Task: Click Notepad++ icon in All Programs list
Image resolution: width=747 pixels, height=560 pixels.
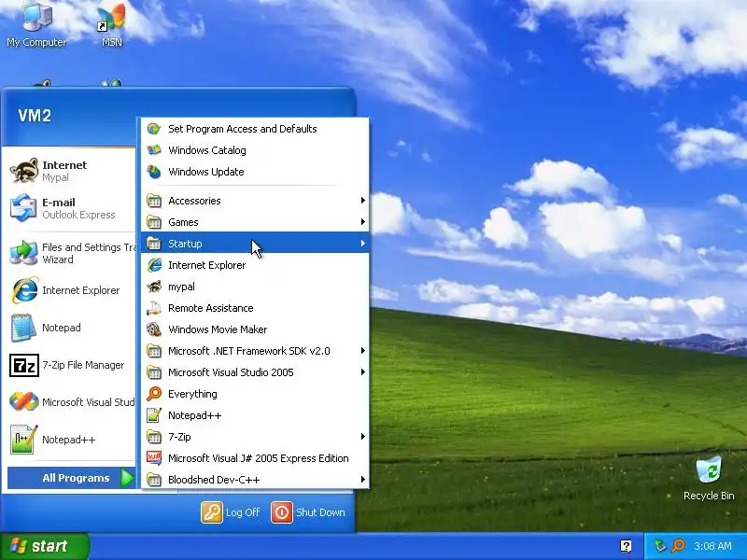Action: [154, 414]
